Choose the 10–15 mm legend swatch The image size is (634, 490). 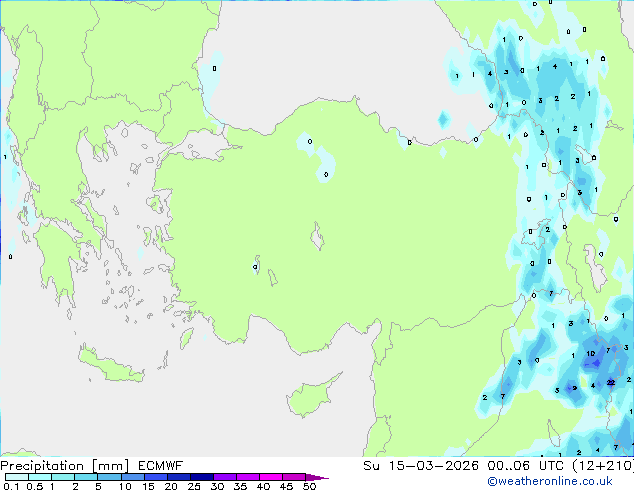pos(133,477)
